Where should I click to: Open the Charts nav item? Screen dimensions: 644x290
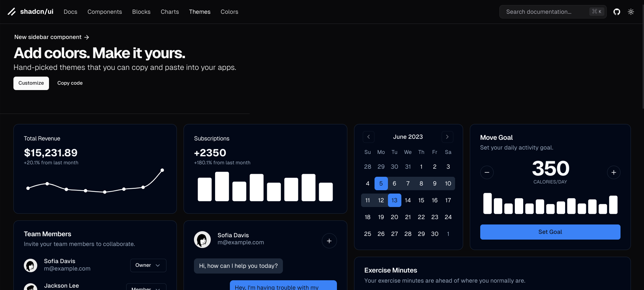(170, 12)
